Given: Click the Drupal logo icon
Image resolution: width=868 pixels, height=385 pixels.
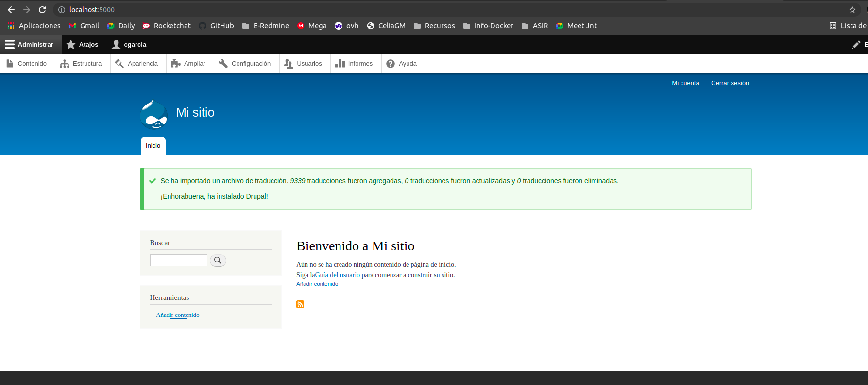Looking at the screenshot, I should [154, 114].
